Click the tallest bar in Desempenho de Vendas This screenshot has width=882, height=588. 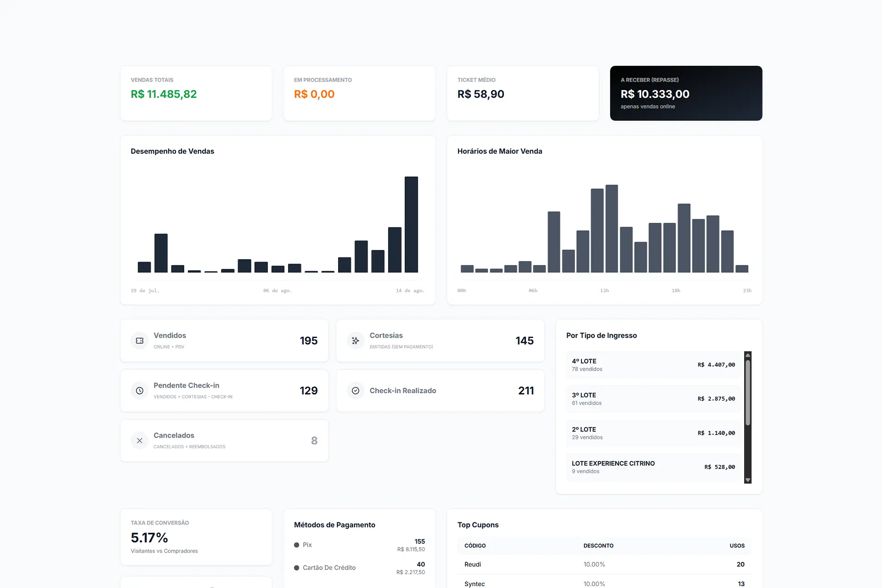(x=411, y=225)
